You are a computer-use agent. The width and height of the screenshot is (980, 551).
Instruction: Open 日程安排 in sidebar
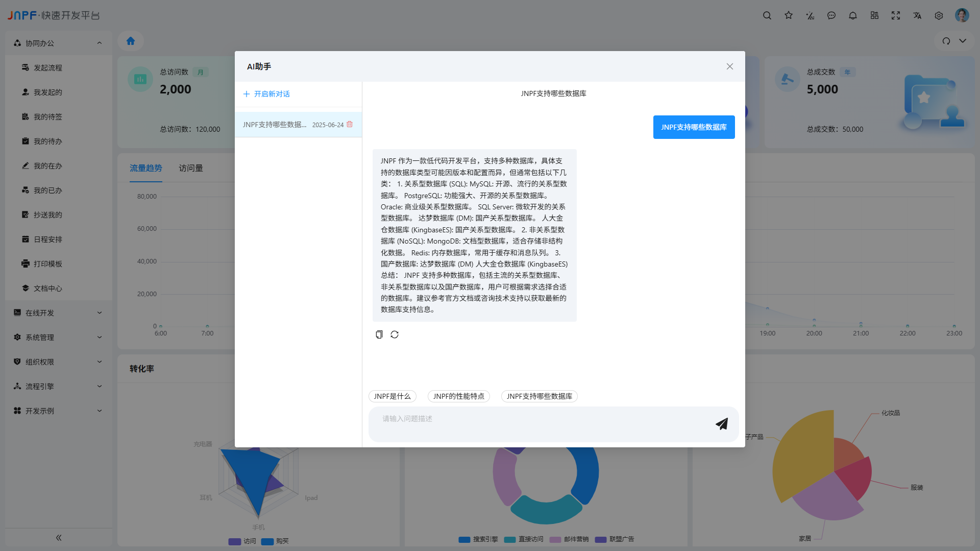59,239
